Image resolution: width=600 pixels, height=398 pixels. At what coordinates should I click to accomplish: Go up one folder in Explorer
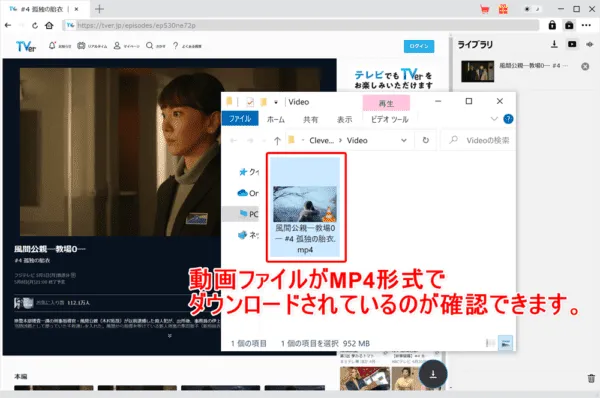pyautogui.click(x=277, y=140)
